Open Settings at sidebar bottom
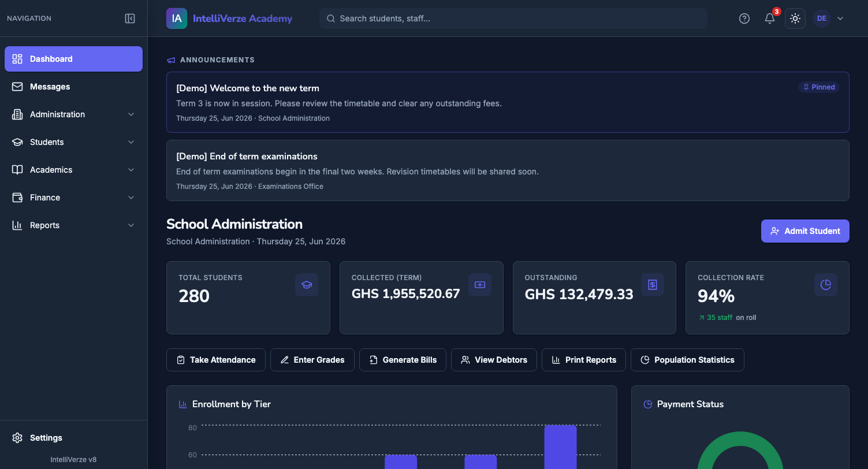This screenshot has width=868, height=469. point(73,438)
